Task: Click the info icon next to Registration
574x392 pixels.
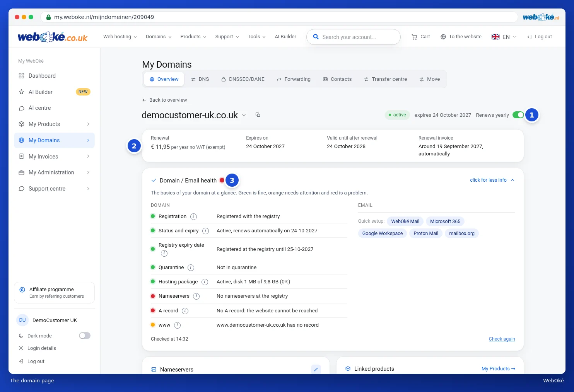Action: click(x=194, y=216)
